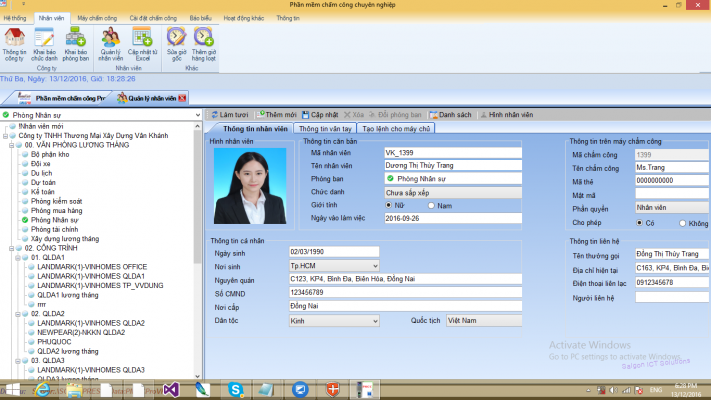711x400 pixels.
Task: Click Mã thẻ input field
Action: 672,180
